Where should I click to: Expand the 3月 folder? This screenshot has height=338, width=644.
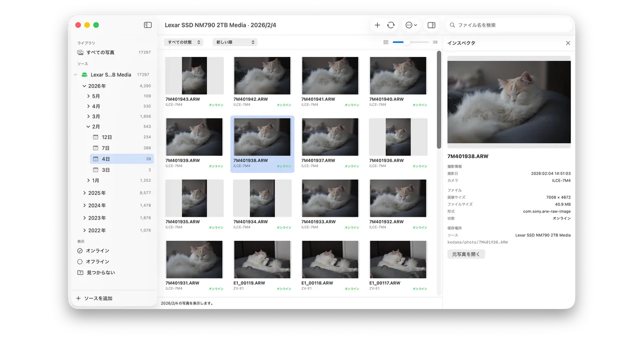pos(89,116)
